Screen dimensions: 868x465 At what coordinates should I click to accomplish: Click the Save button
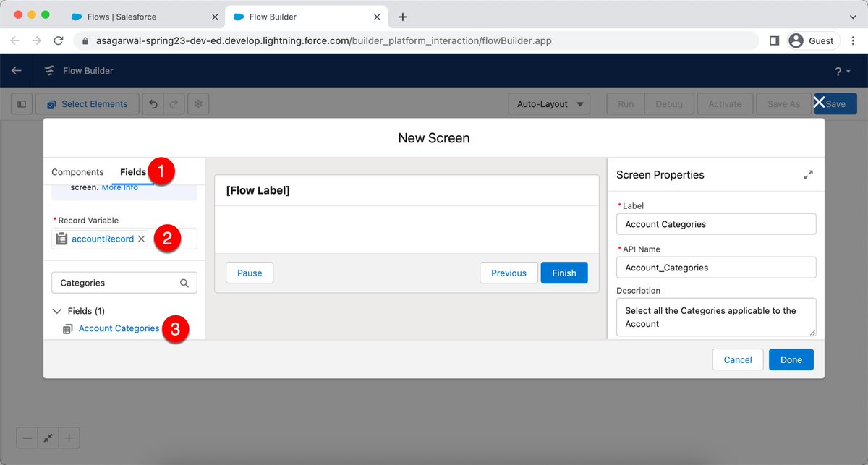pos(835,104)
